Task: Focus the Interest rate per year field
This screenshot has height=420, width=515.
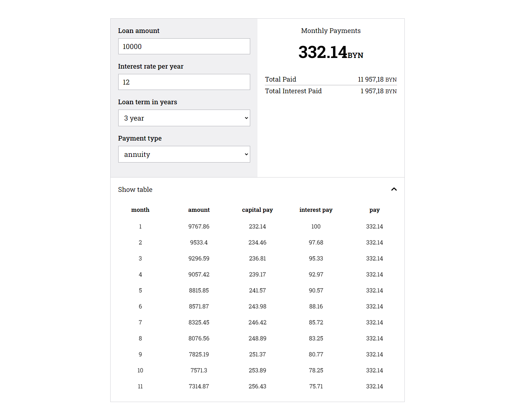Action: 184,82
